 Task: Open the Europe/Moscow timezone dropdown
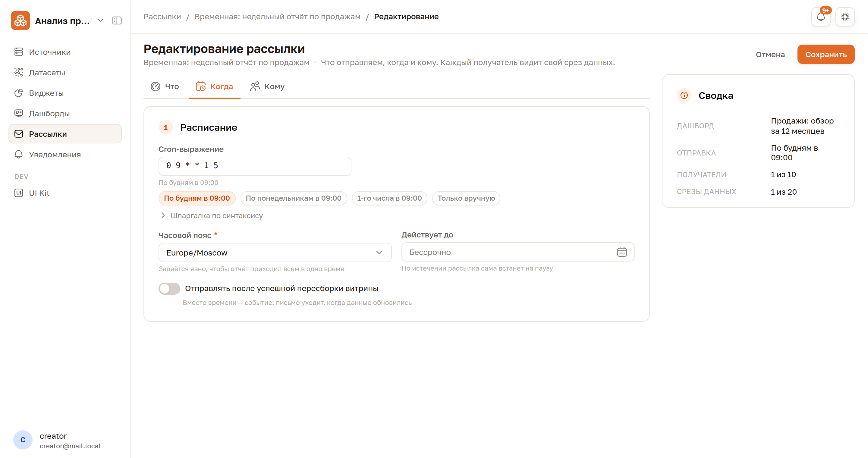tap(275, 253)
